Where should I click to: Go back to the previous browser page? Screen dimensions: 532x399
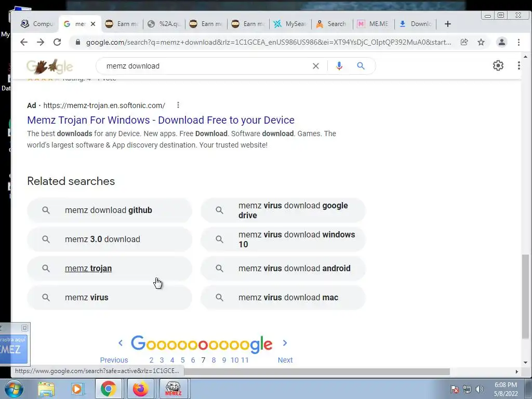click(24, 42)
